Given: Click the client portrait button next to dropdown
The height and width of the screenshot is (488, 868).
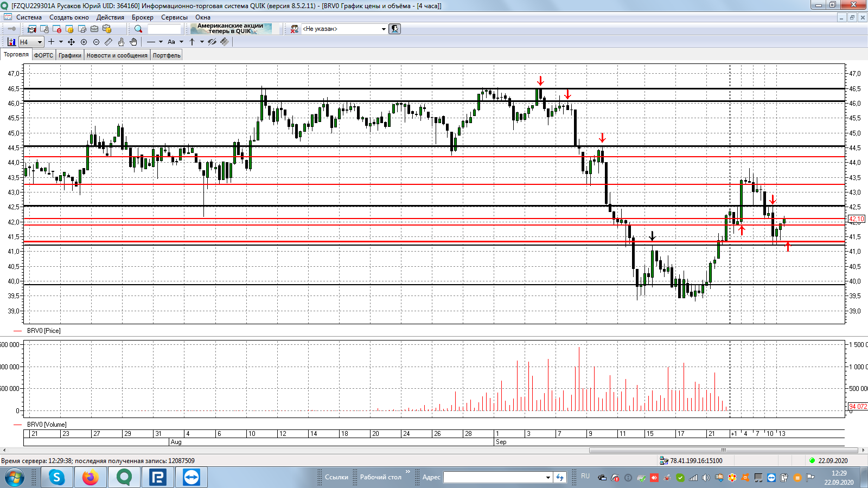Looking at the screenshot, I should [x=395, y=29].
